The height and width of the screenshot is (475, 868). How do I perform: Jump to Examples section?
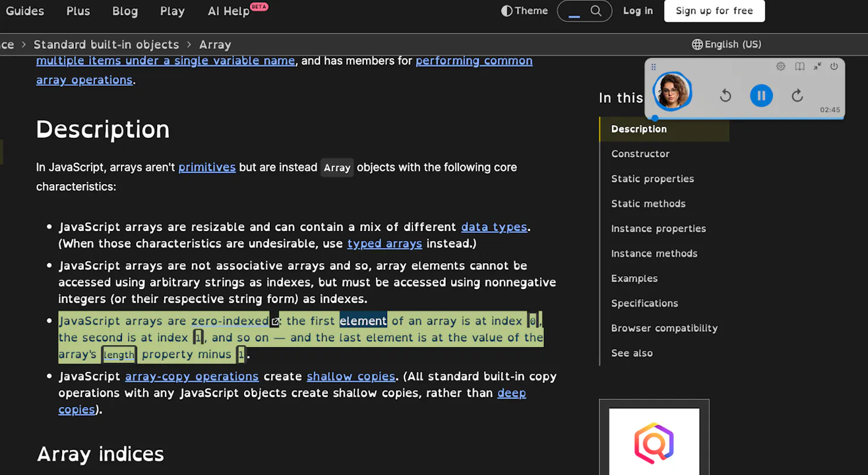(634, 279)
